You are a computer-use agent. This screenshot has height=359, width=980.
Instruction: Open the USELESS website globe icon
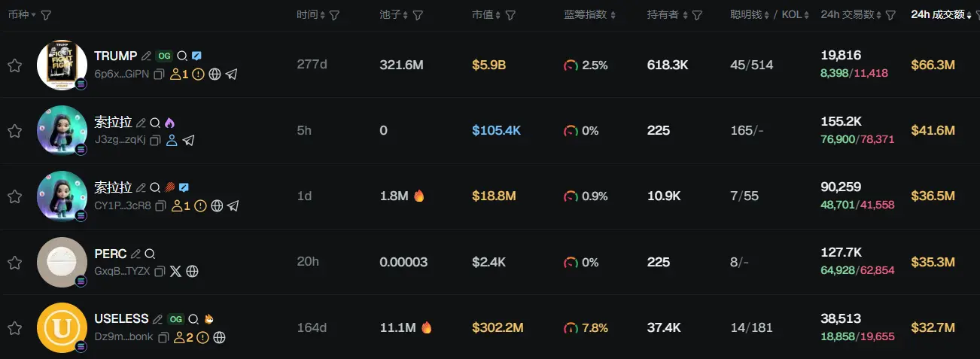click(219, 337)
